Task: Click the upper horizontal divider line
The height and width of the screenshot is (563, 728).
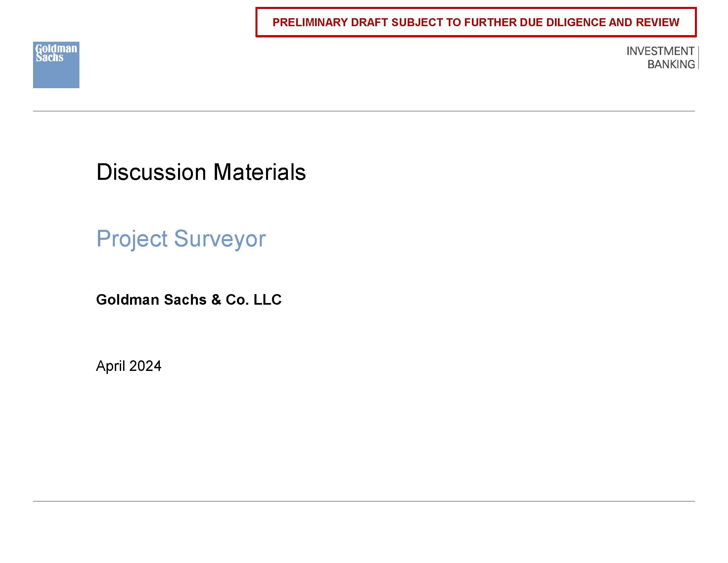Action: 364,111
